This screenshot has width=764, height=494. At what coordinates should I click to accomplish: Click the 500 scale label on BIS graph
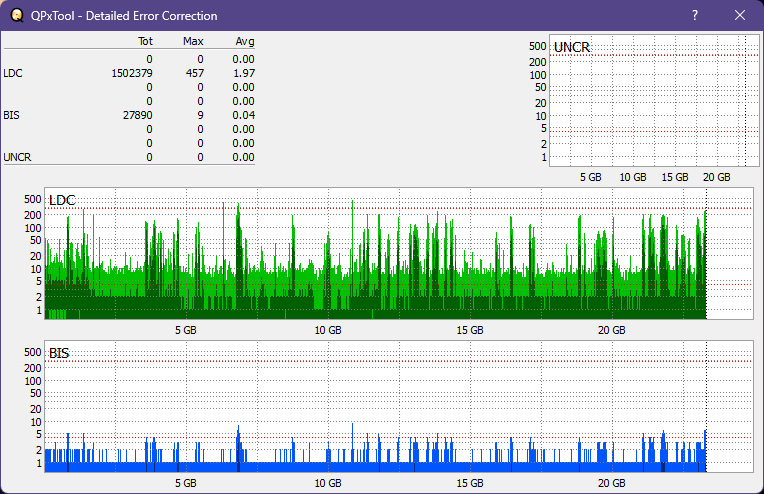click(33, 352)
